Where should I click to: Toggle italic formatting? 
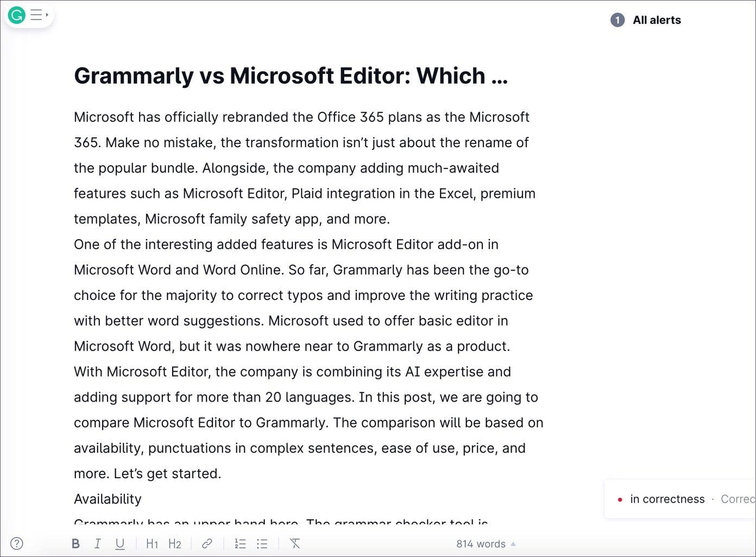(x=98, y=544)
